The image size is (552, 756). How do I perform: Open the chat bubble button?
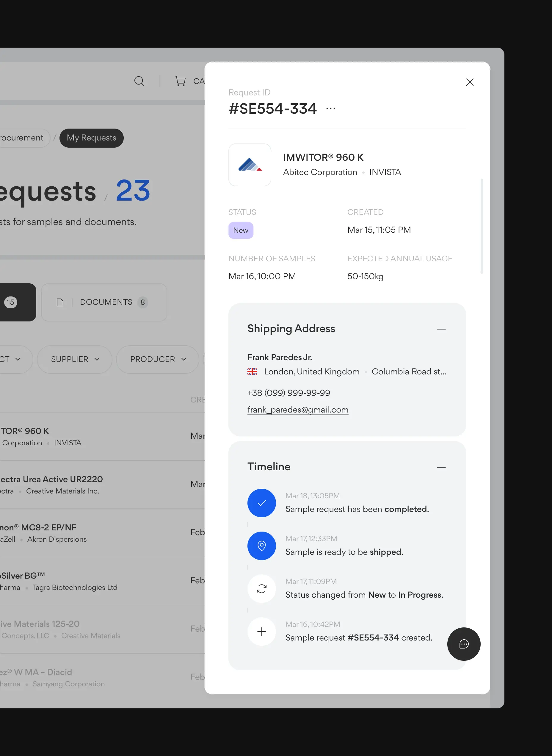click(x=463, y=644)
